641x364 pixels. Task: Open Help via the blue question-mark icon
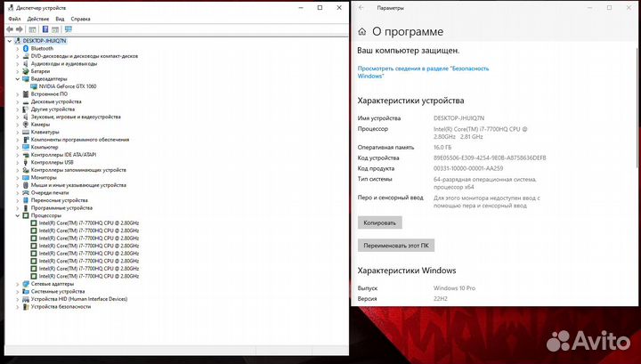[x=45, y=29]
